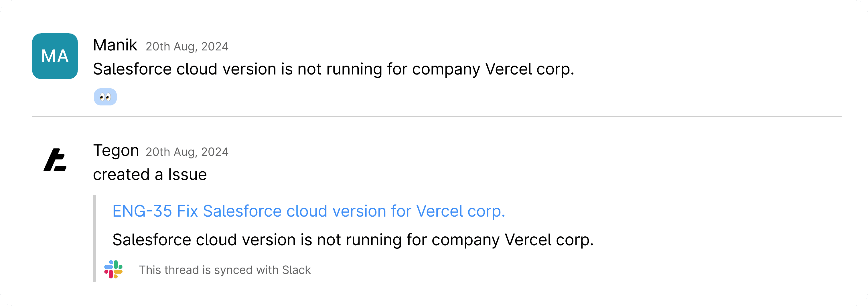Click the Manik username
This screenshot has height=306, width=868.
pyautogui.click(x=115, y=45)
